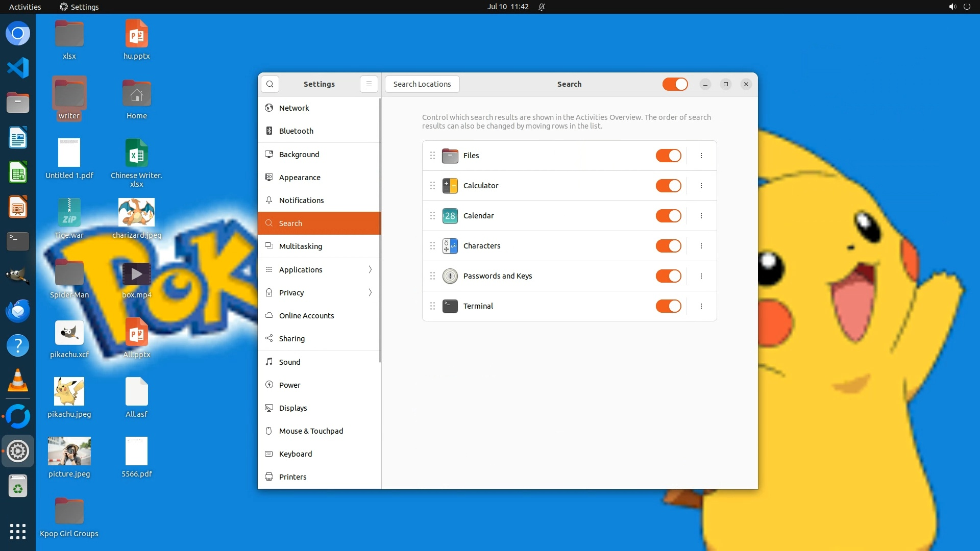Click the Settings search magnifier icon
Screen dimensions: 980x551
(270, 84)
